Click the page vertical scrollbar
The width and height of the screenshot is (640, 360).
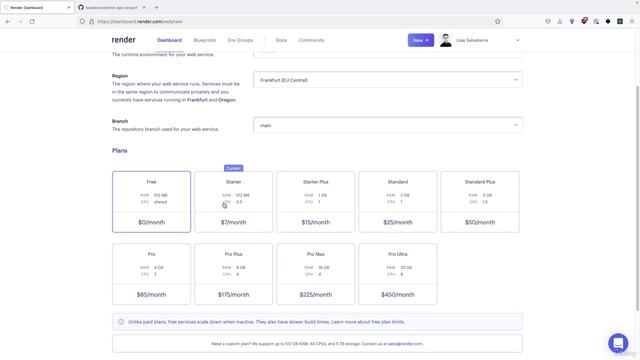(x=637, y=198)
